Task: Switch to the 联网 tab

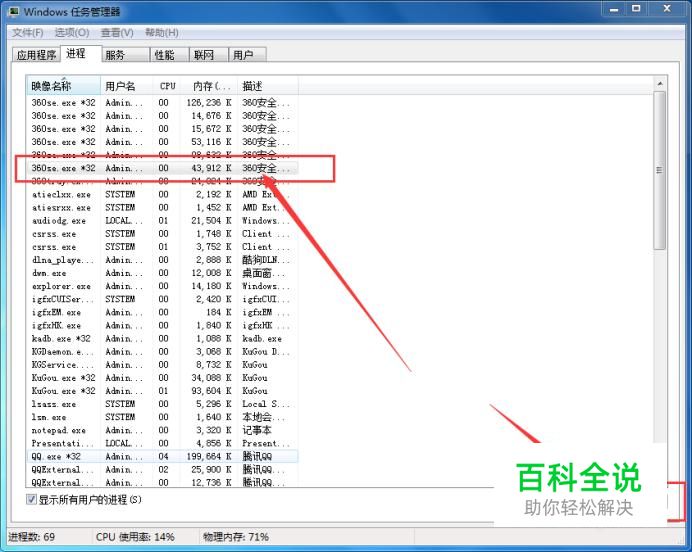Action: [x=205, y=55]
